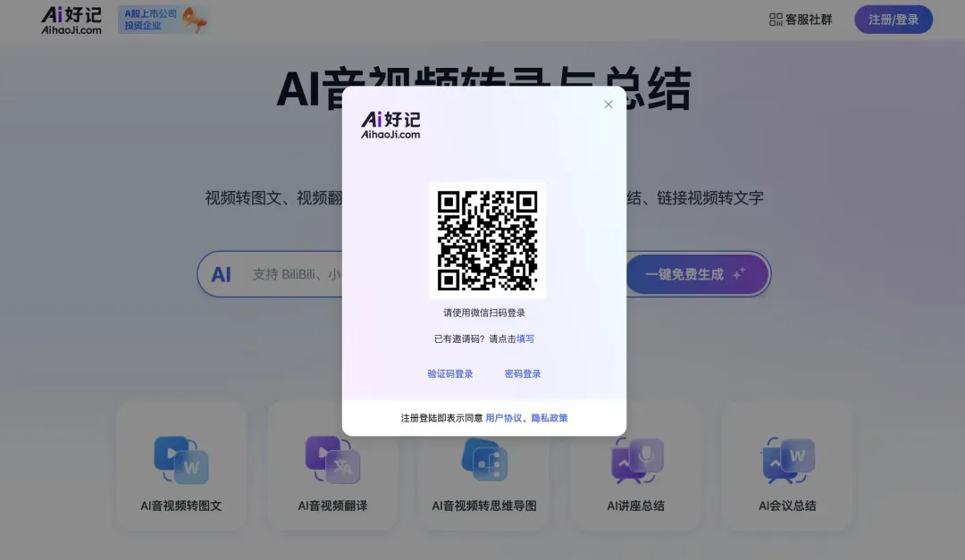This screenshot has width=965, height=560.
Task: Open the 隐私政策 link
Action: point(549,419)
